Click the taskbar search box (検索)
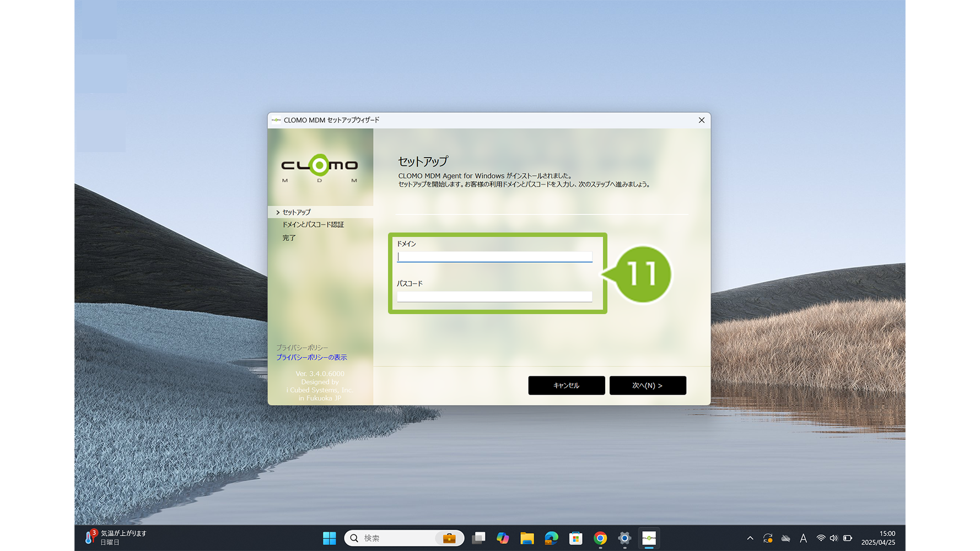980x551 pixels. coord(404,538)
